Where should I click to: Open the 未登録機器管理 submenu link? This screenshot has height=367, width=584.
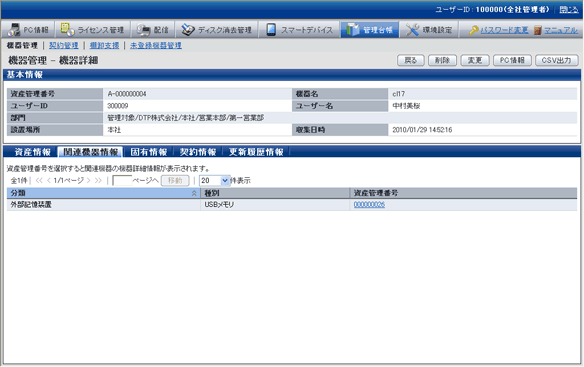point(156,45)
